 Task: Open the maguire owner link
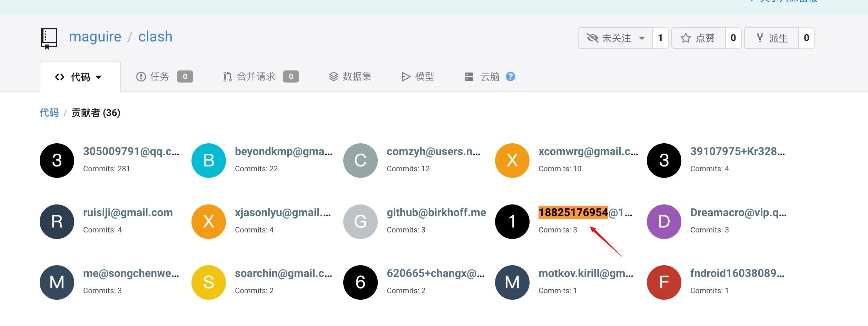click(95, 37)
